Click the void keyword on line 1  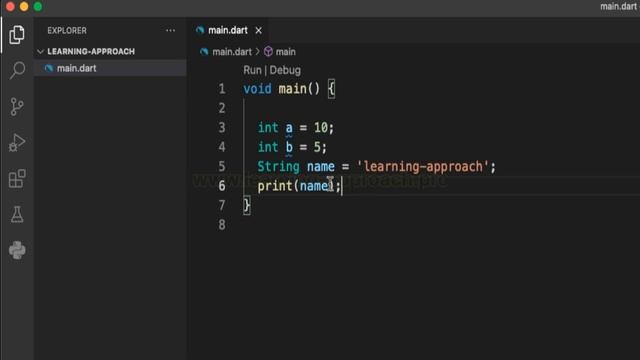257,89
